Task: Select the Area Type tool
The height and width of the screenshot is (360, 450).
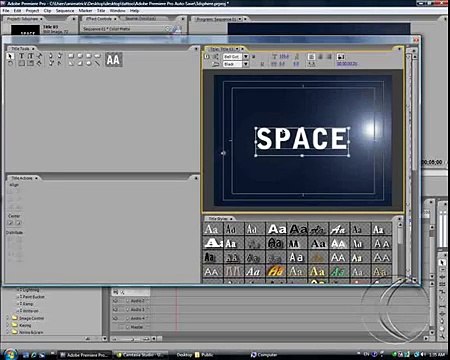Action: coord(22,63)
